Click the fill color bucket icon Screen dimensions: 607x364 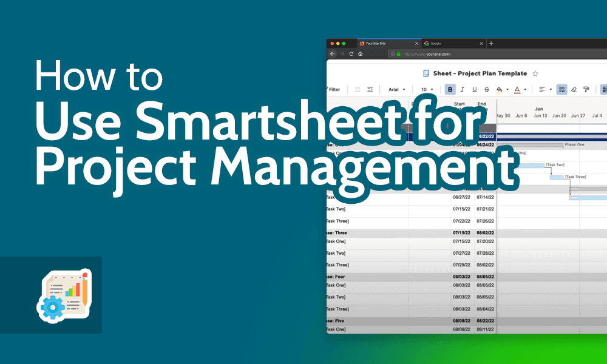(500, 89)
